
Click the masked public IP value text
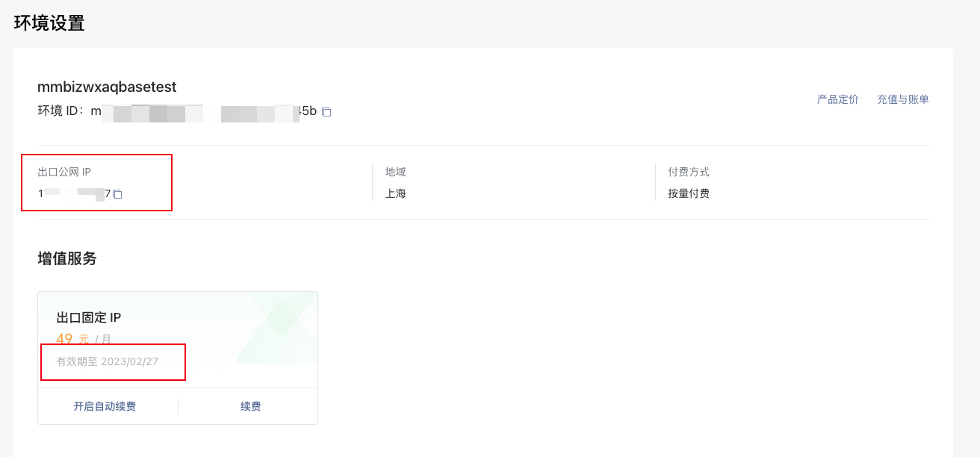pyautogui.click(x=74, y=194)
